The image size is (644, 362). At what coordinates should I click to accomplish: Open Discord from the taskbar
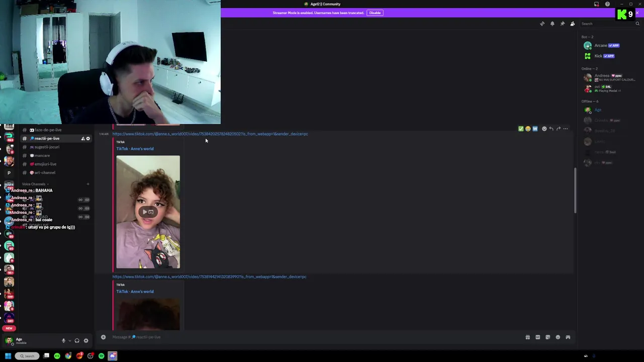click(x=113, y=356)
